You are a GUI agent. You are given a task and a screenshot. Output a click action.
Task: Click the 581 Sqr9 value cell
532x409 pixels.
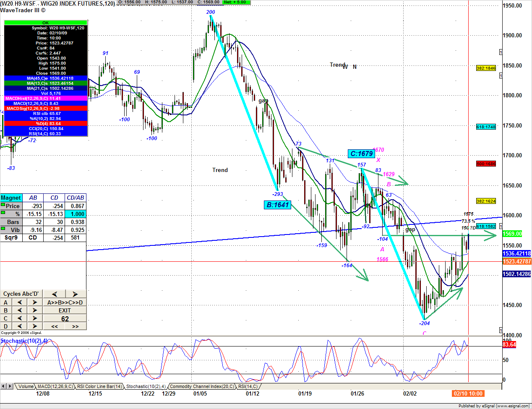pos(76,237)
